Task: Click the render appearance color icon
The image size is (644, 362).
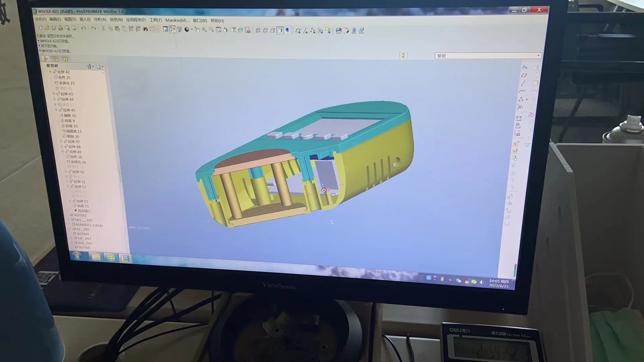Action: pyautogui.click(x=338, y=30)
